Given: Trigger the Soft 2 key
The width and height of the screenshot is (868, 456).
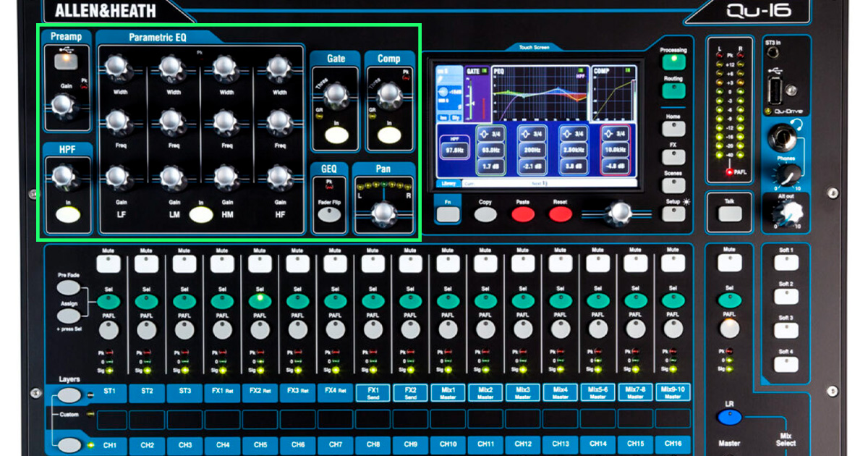Looking at the screenshot, I should coord(786,298).
